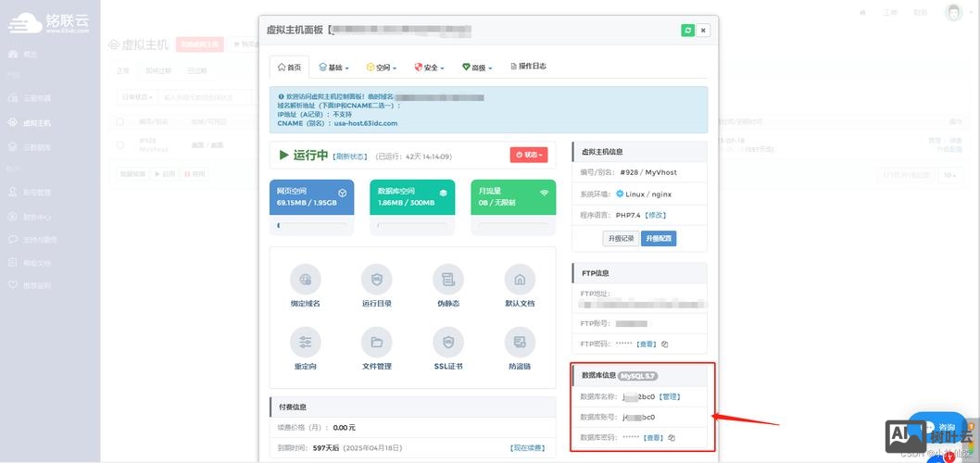Click the 禁用 button below the table
This screenshot has height=463, width=980.
point(195,174)
